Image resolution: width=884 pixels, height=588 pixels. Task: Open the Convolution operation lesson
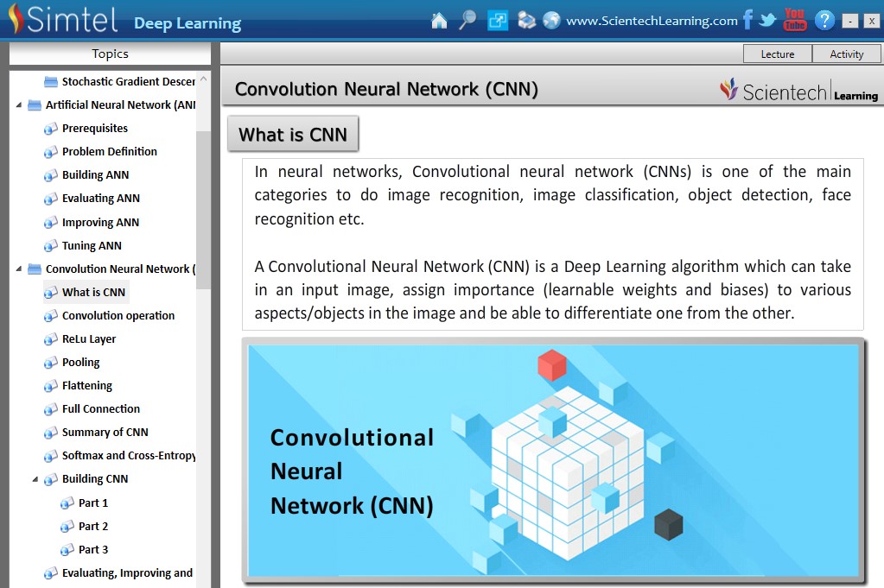pyautogui.click(x=118, y=315)
